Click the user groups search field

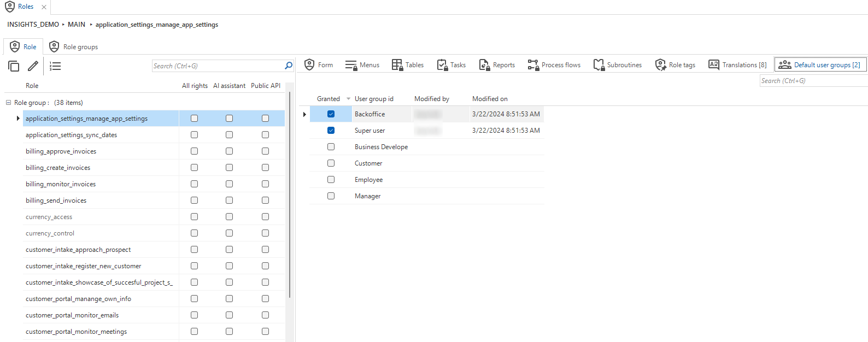(812, 81)
